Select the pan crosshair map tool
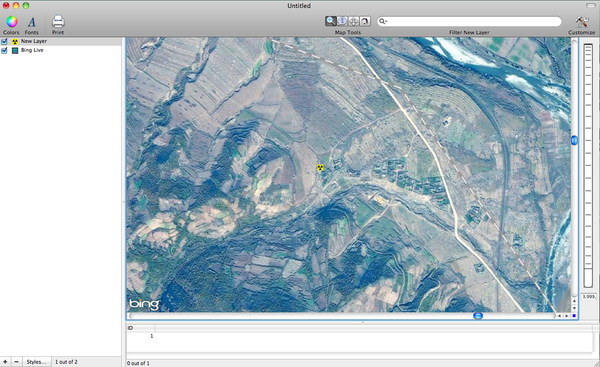 coord(354,21)
